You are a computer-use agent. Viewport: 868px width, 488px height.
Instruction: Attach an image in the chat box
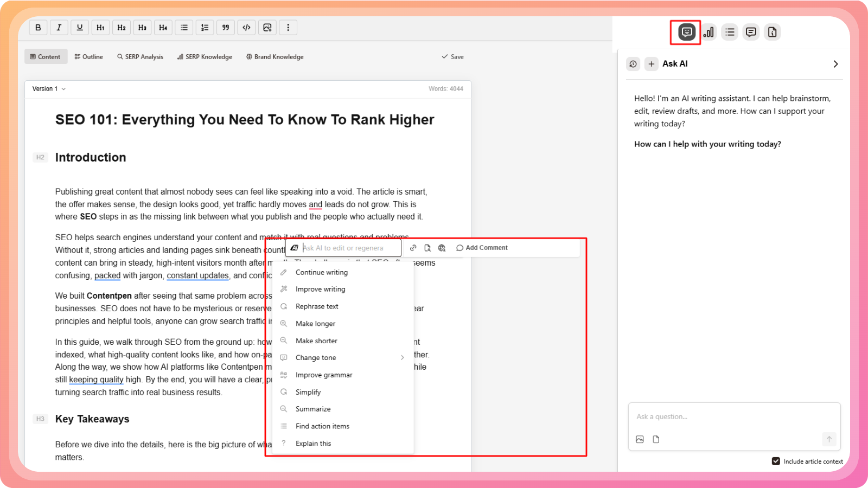640,439
